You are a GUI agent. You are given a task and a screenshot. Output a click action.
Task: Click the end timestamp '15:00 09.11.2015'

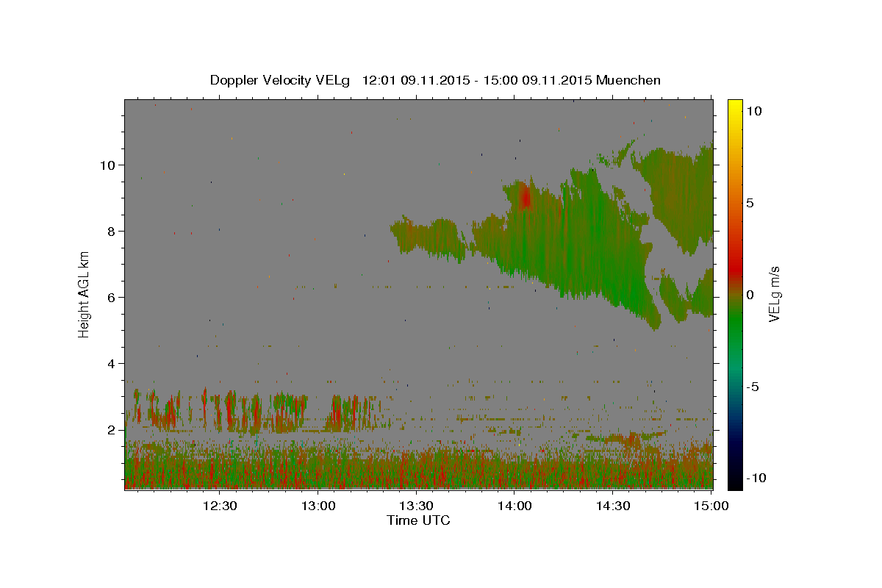pyautogui.click(x=537, y=80)
